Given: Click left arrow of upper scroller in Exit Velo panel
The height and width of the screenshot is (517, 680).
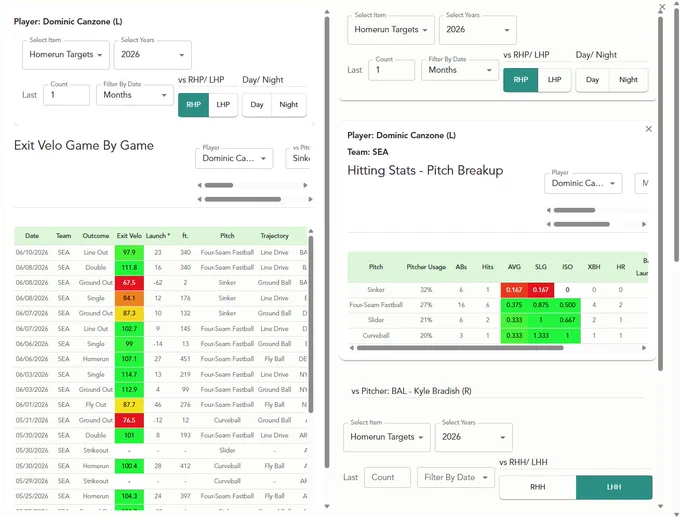Looking at the screenshot, I should [199, 185].
